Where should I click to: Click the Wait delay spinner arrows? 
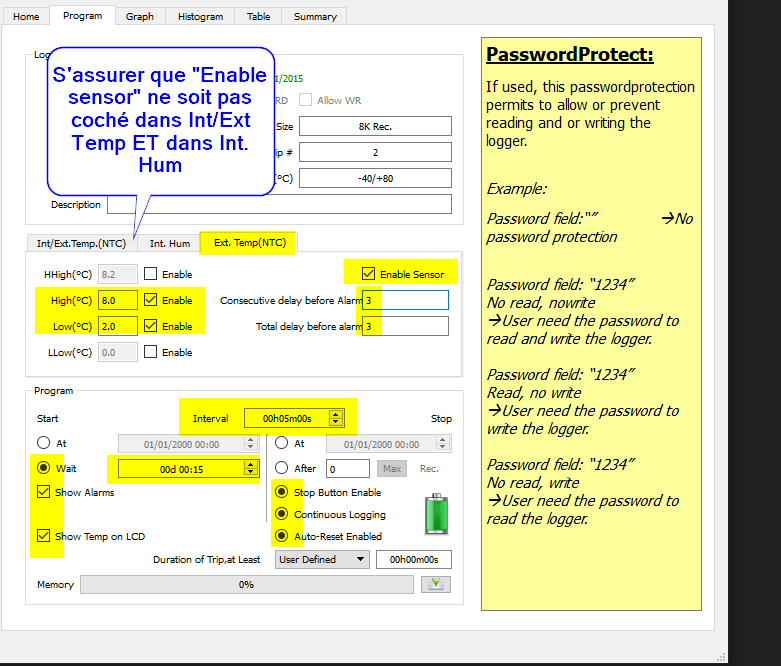[x=251, y=468]
